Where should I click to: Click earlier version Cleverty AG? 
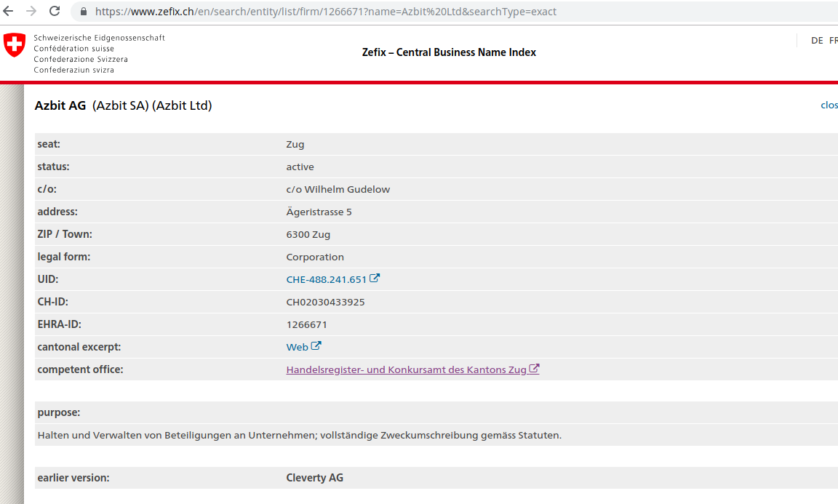[x=315, y=478]
